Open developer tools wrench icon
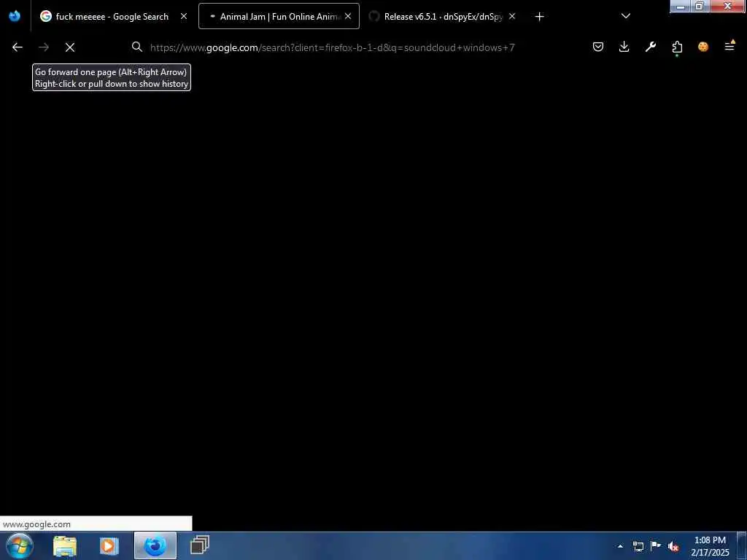747x560 pixels. pos(650,47)
